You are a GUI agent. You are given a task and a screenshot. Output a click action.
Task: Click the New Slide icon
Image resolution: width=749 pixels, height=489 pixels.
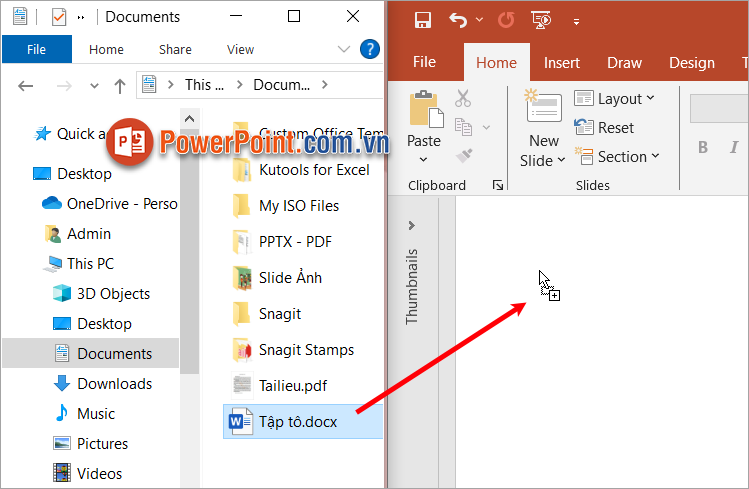[x=543, y=106]
